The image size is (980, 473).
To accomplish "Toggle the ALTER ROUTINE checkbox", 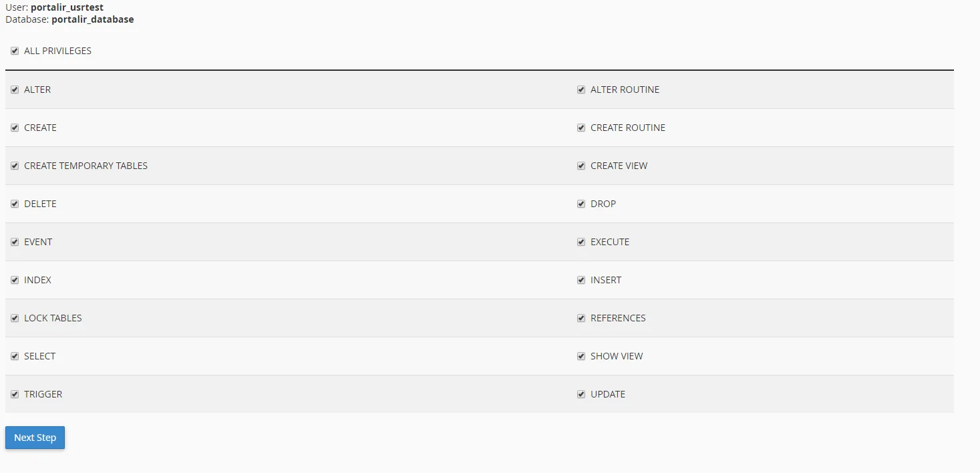I will [581, 90].
